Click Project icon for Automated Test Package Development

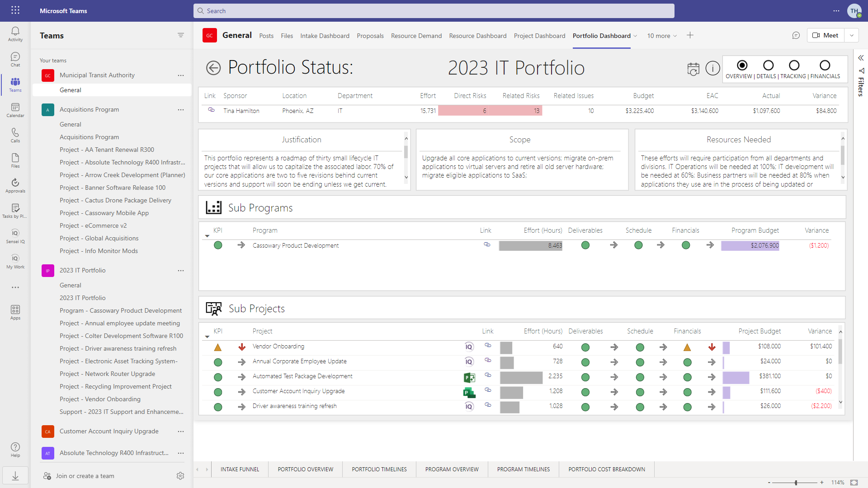(469, 377)
